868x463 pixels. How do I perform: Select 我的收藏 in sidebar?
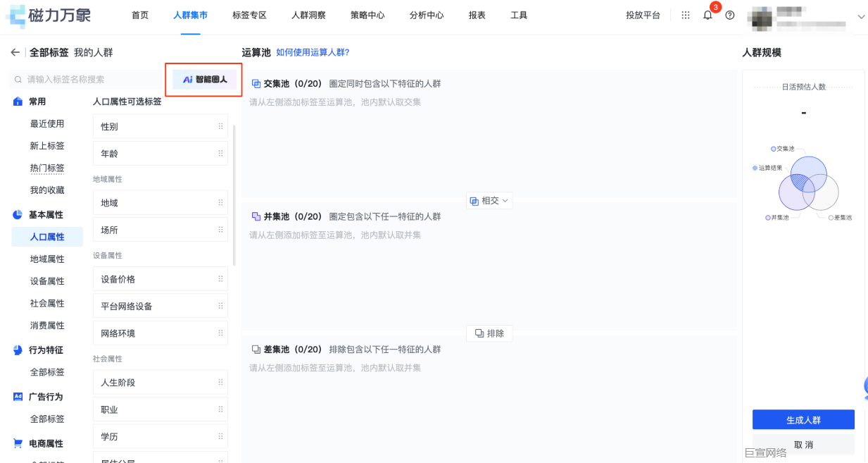[47, 190]
